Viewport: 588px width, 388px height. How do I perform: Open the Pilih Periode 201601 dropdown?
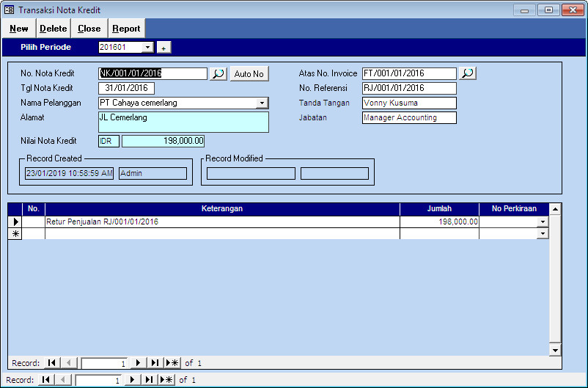148,47
